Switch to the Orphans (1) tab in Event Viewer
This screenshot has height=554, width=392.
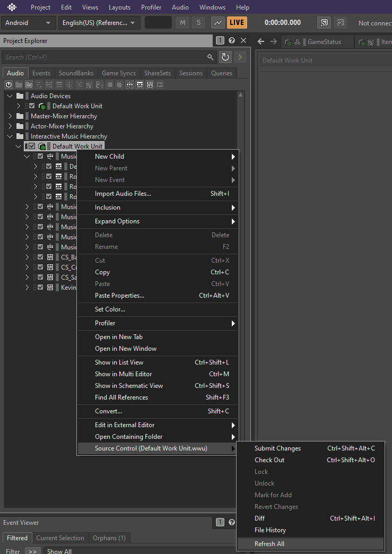pos(109,538)
